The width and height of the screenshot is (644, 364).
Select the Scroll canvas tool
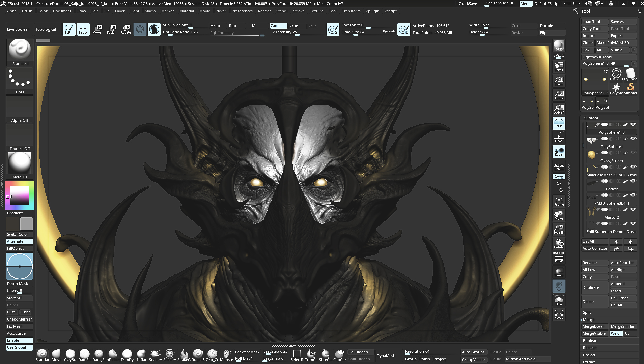tap(559, 66)
